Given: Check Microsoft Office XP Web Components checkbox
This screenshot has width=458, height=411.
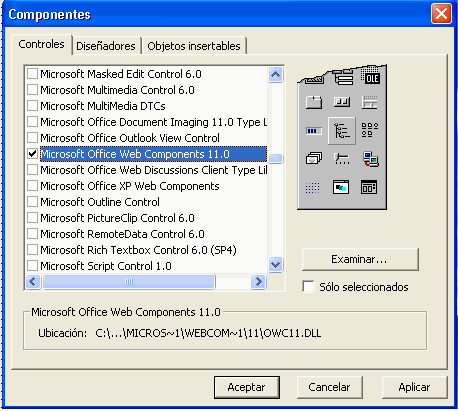Looking at the screenshot, I should pyautogui.click(x=32, y=186).
